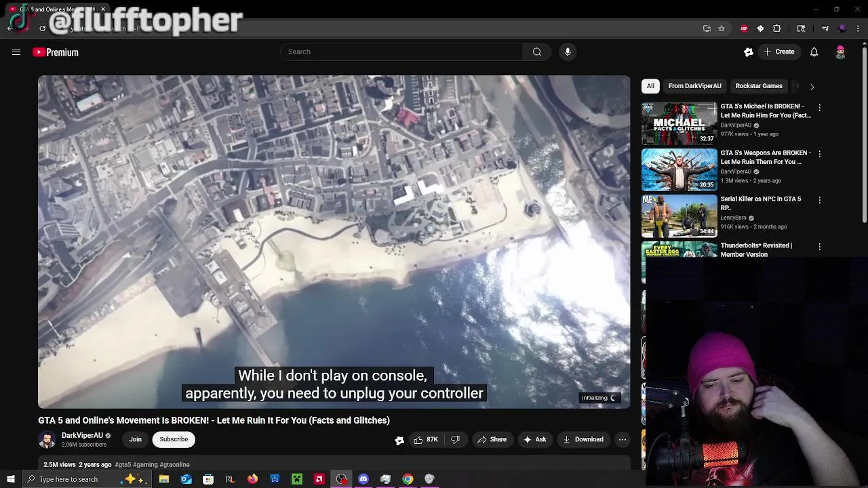This screenshot has width=868, height=488.
Task: Subscribe to DarkViperAU
Action: [174, 439]
